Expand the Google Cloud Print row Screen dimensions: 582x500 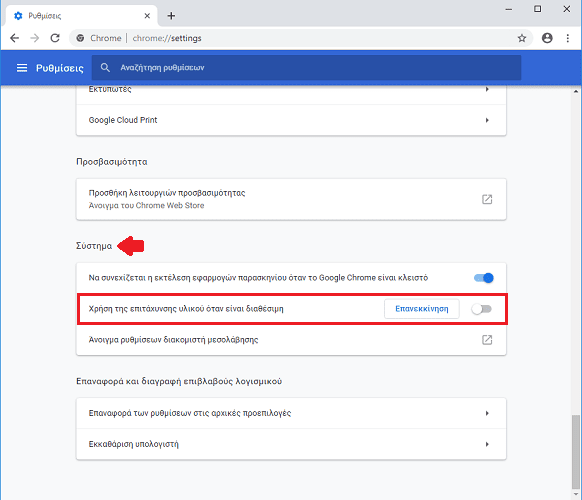[x=291, y=120]
